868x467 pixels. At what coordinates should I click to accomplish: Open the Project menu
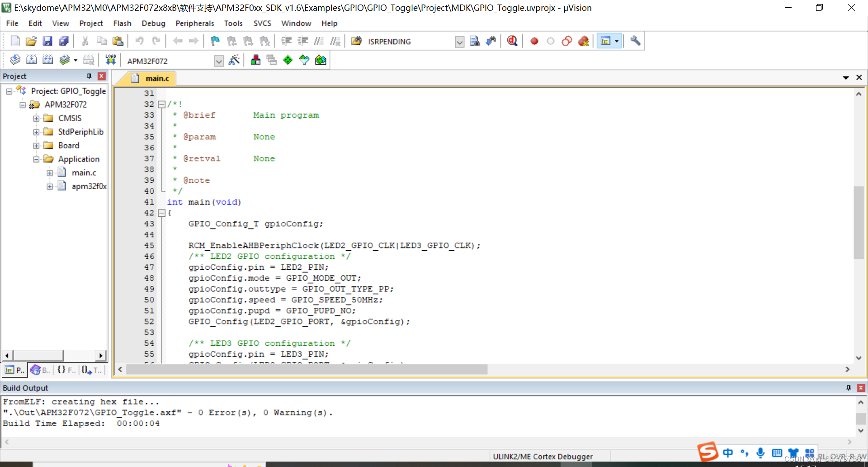91,23
